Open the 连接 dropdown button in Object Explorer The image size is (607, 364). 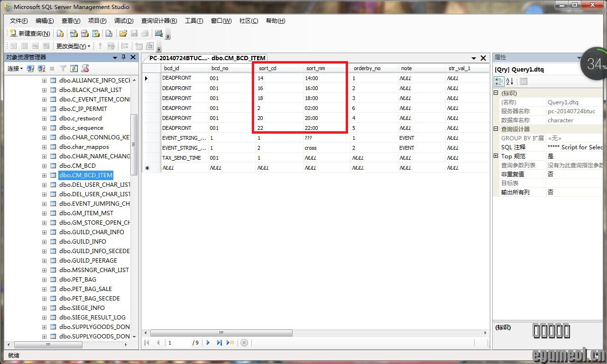coord(15,69)
